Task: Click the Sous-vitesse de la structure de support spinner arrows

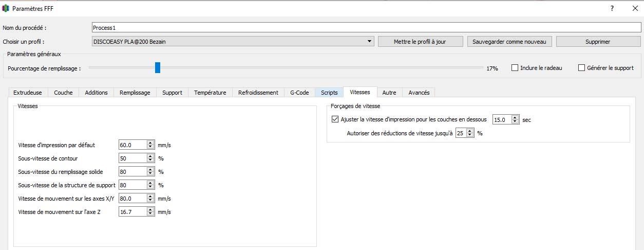Action: tap(150, 185)
